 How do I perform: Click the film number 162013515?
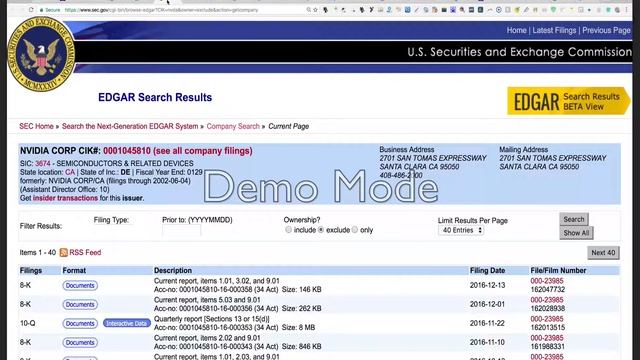point(547,327)
